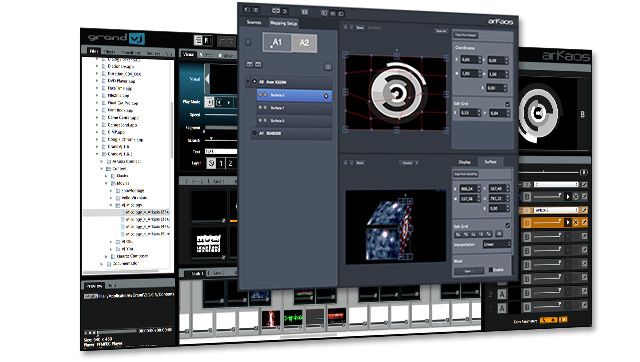640x362 pixels.
Task: Click the Show All button above the circle preview
Action: click(441, 31)
